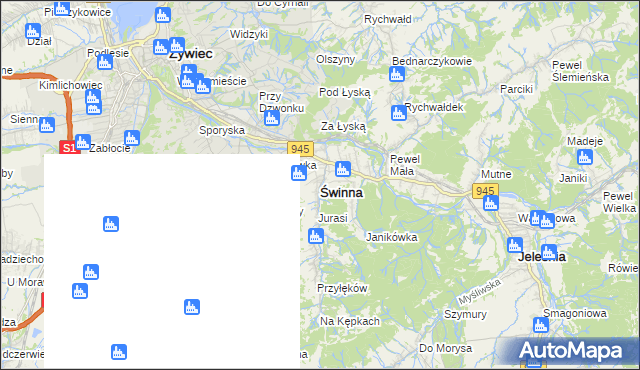Click the 945 road shield near Za Łysą
The width and height of the screenshot is (640, 370).
click(x=300, y=149)
